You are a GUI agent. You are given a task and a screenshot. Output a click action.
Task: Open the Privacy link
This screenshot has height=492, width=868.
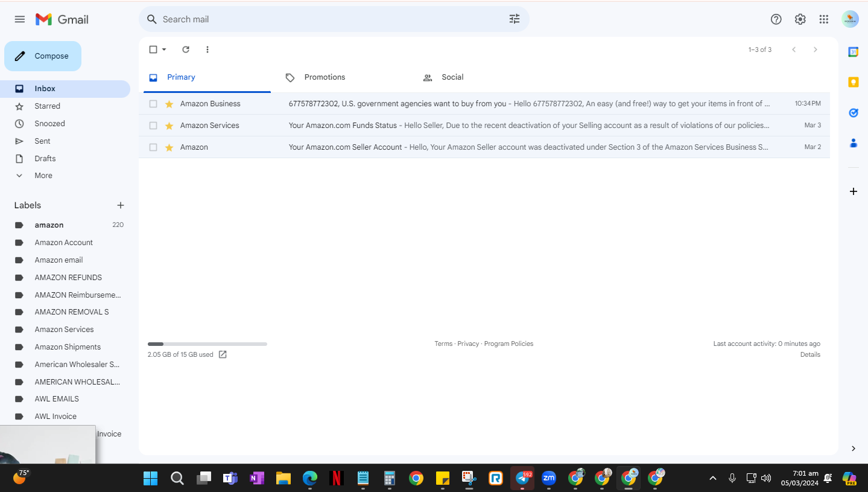pos(468,343)
